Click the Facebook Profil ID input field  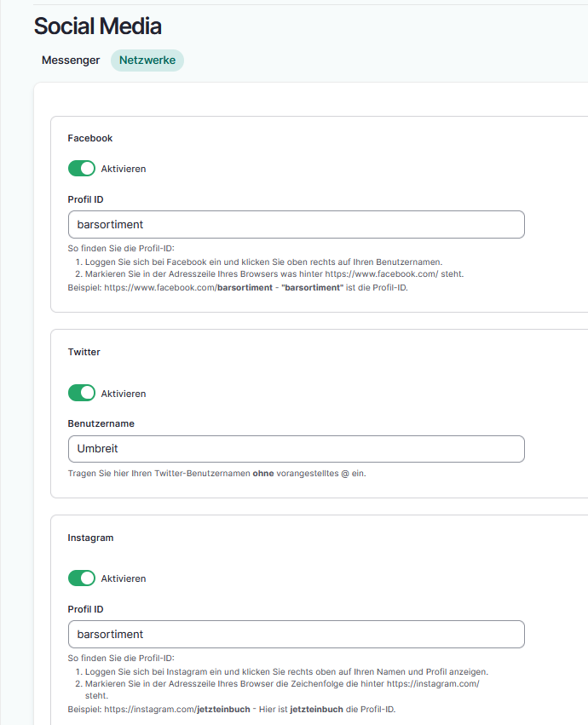[x=296, y=225]
